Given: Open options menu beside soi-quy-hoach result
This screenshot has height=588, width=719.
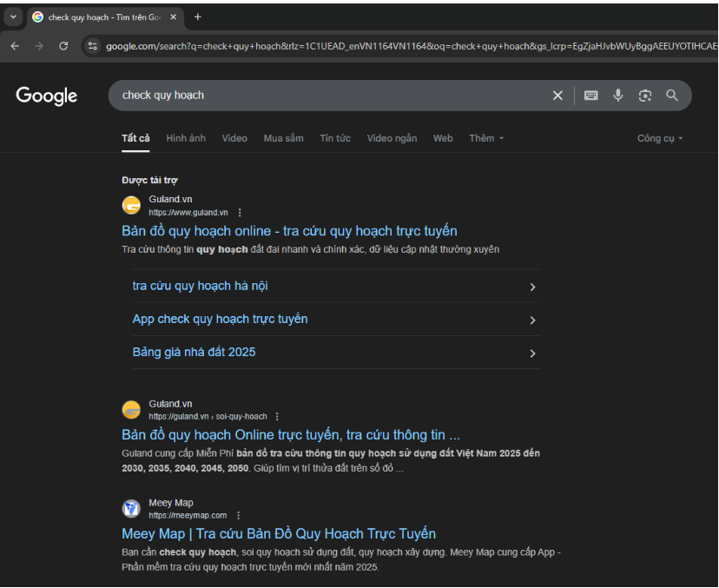Looking at the screenshot, I should (x=277, y=416).
